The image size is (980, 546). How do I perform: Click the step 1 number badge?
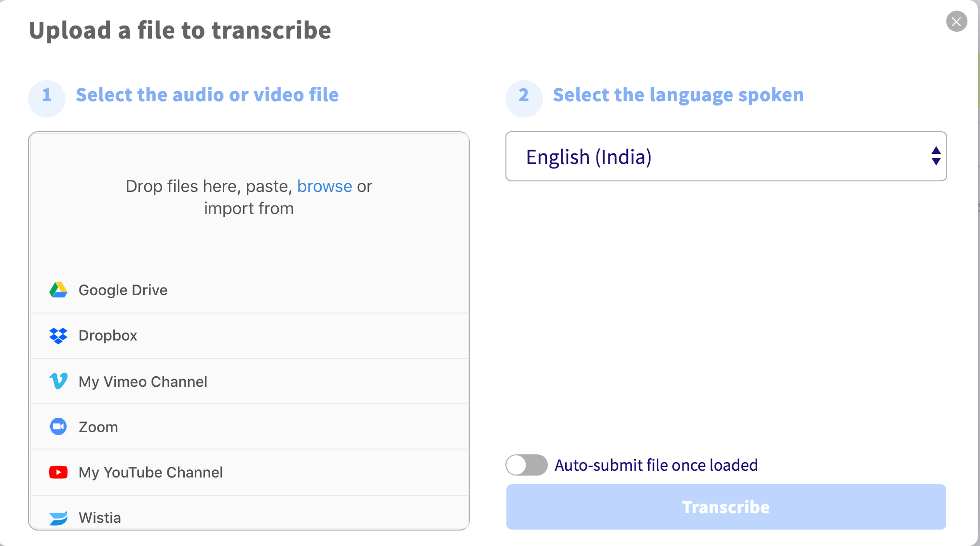tap(47, 96)
